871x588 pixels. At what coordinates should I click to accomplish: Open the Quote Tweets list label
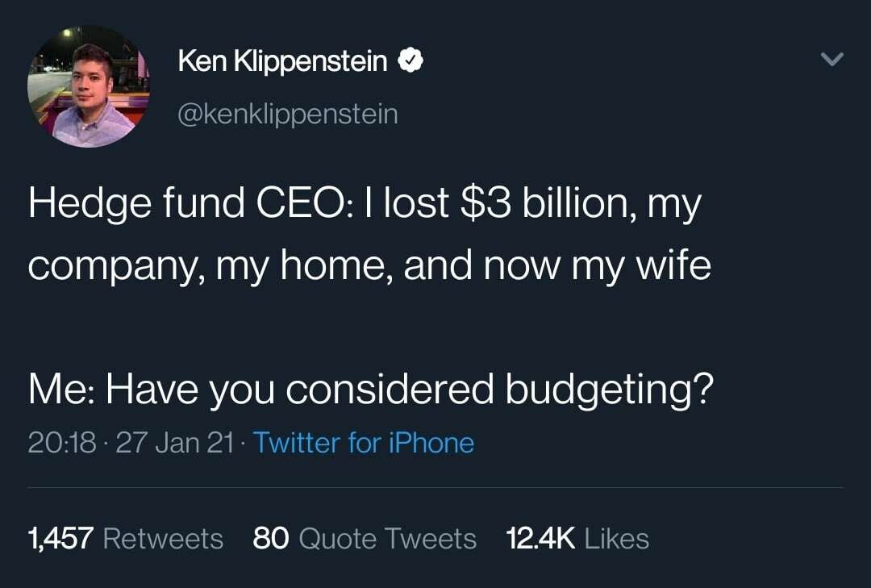[387, 539]
